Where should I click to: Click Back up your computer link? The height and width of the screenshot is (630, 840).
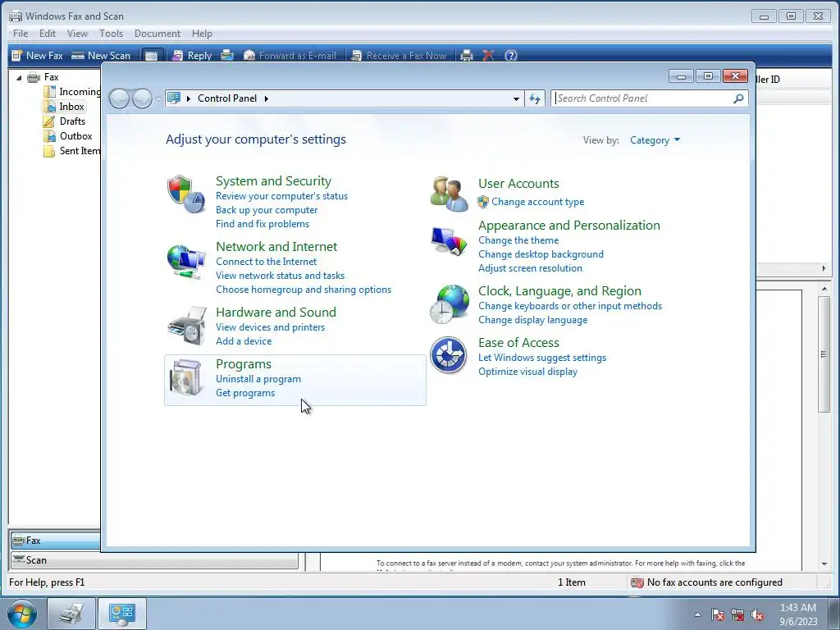pos(267,210)
